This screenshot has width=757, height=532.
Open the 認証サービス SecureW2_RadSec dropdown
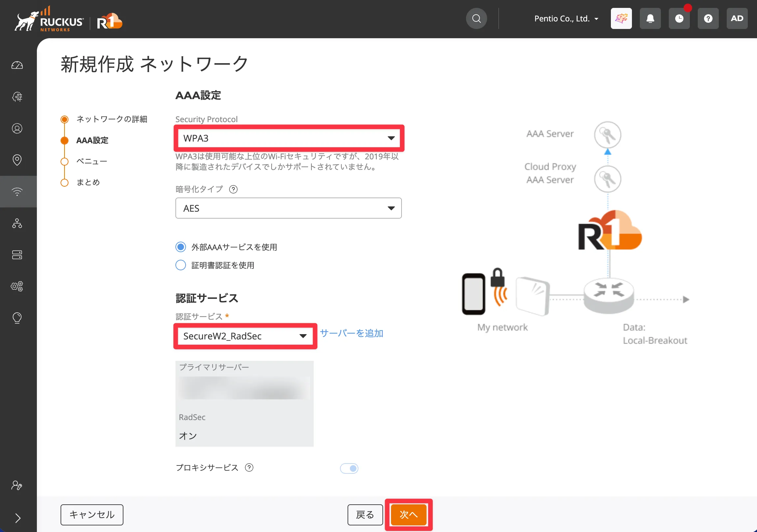click(245, 336)
